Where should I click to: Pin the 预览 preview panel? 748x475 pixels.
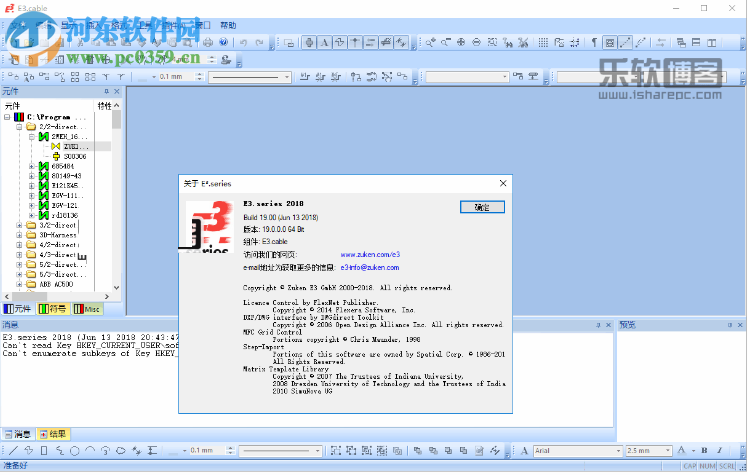tap(729, 325)
